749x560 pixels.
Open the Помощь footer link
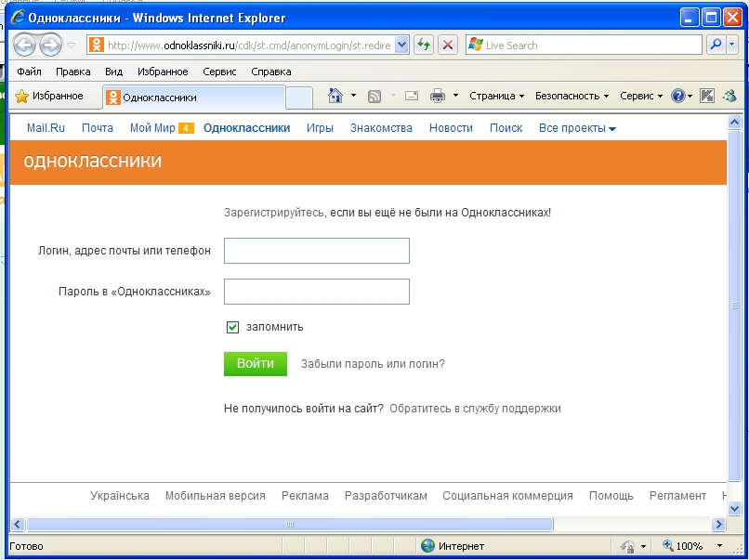(x=611, y=496)
